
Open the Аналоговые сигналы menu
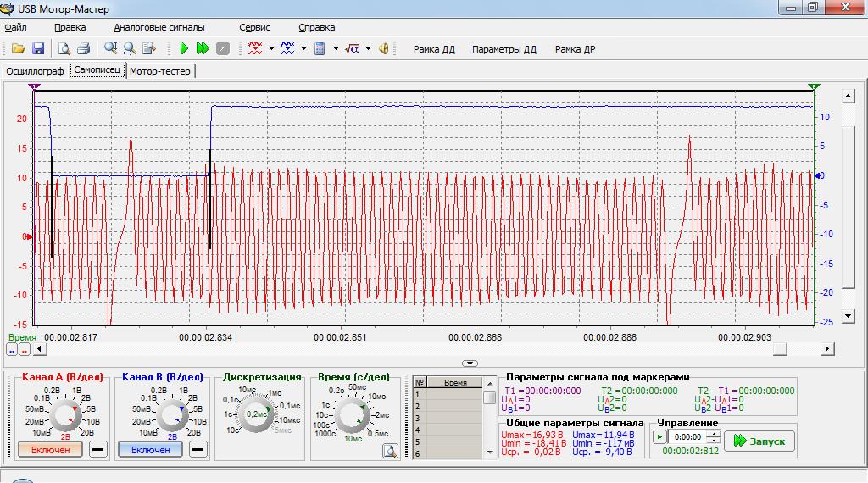pyautogui.click(x=159, y=27)
